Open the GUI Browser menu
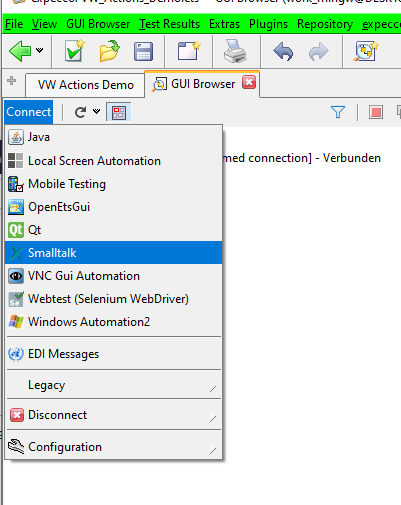This screenshot has width=401, height=505. (98, 24)
